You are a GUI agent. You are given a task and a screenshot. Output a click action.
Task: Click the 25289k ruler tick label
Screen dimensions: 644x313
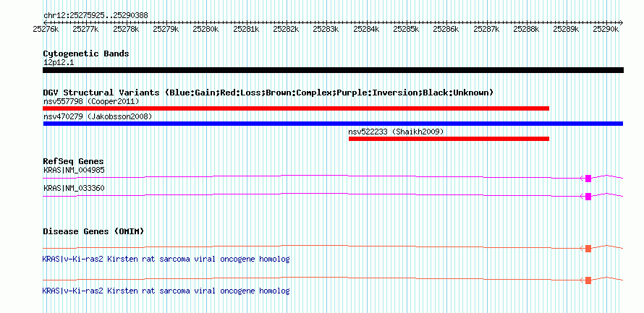[567, 29]
